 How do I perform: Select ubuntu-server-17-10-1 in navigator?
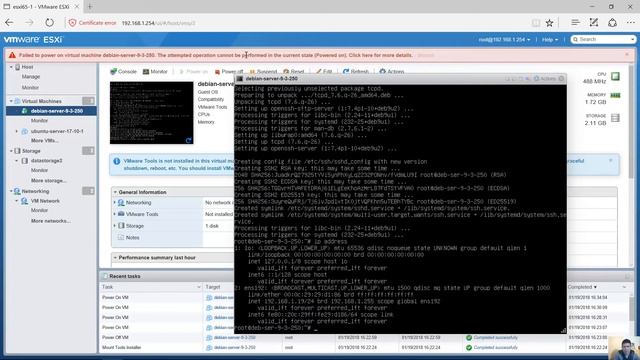point(57,131)
